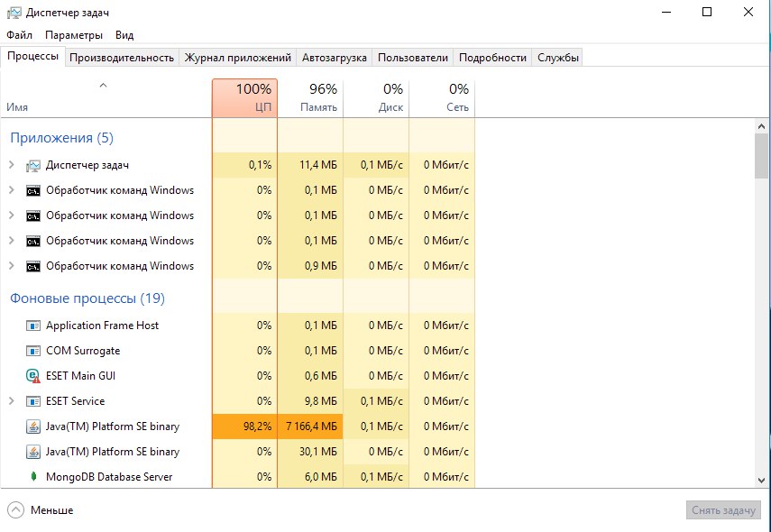Open the Параметры menu

pos(74,35)
